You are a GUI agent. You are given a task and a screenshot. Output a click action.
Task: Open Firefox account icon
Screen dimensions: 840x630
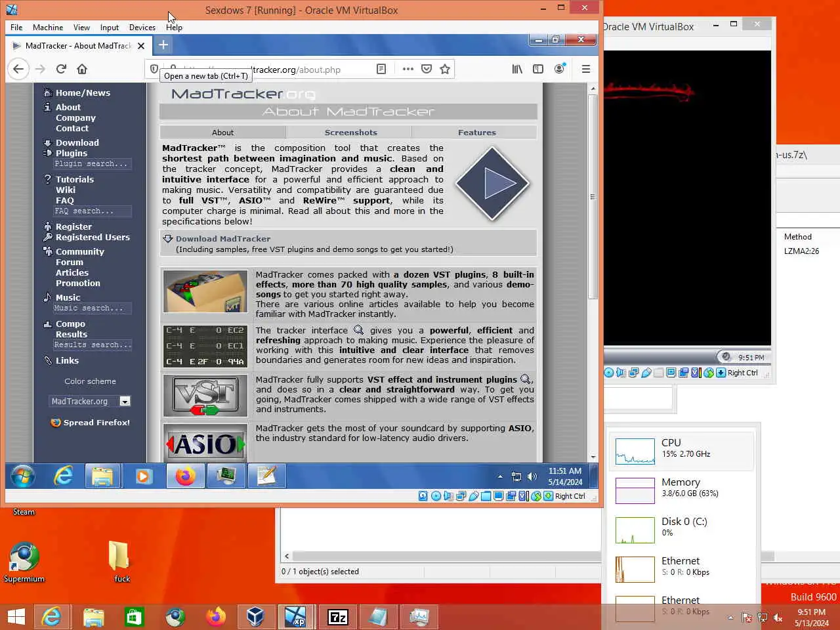[560, 69]
